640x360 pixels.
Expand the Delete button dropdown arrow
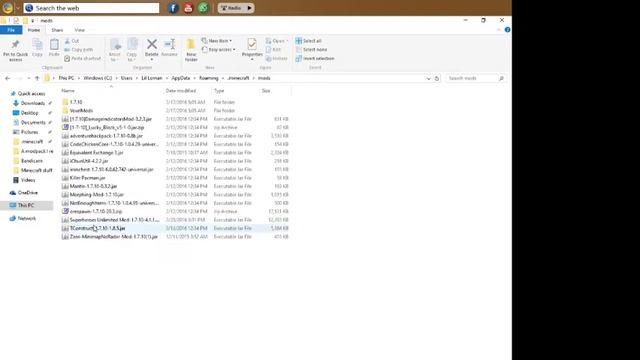(152, 60)
